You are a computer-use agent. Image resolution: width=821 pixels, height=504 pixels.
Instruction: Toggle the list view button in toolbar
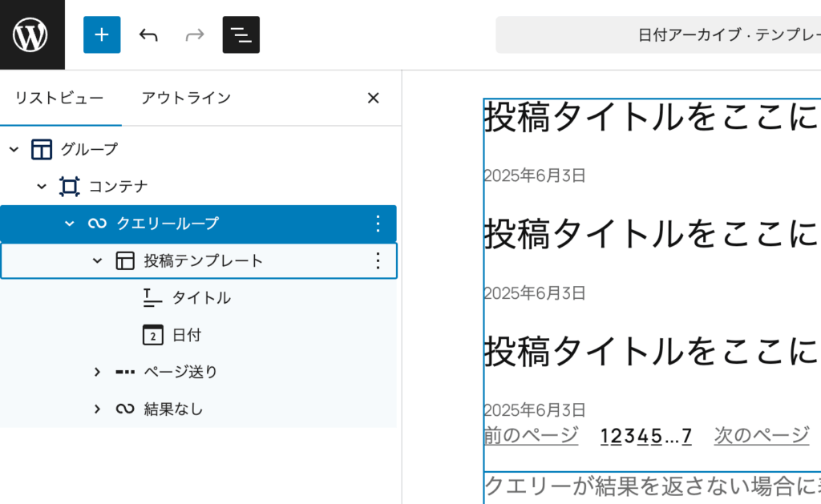tap(241, 34)
